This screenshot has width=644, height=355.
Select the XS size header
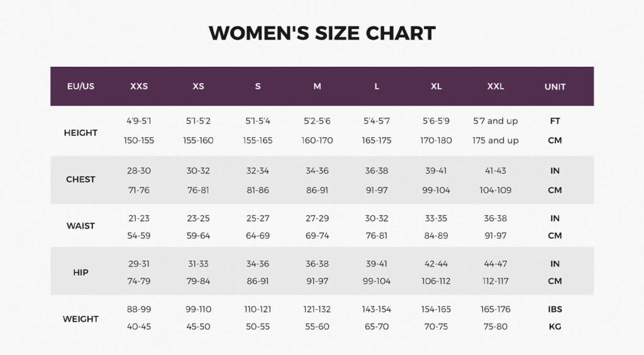tap(198, 86)
